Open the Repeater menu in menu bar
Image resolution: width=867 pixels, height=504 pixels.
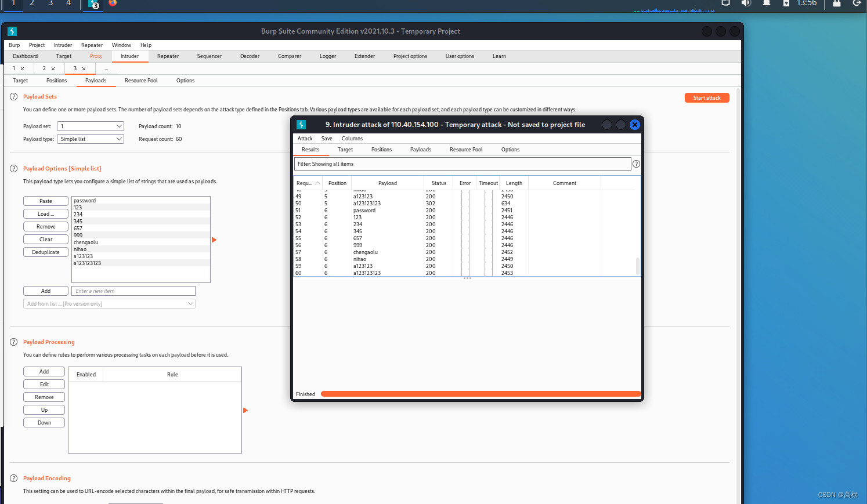pyautogui.click(x=92, y=45)
